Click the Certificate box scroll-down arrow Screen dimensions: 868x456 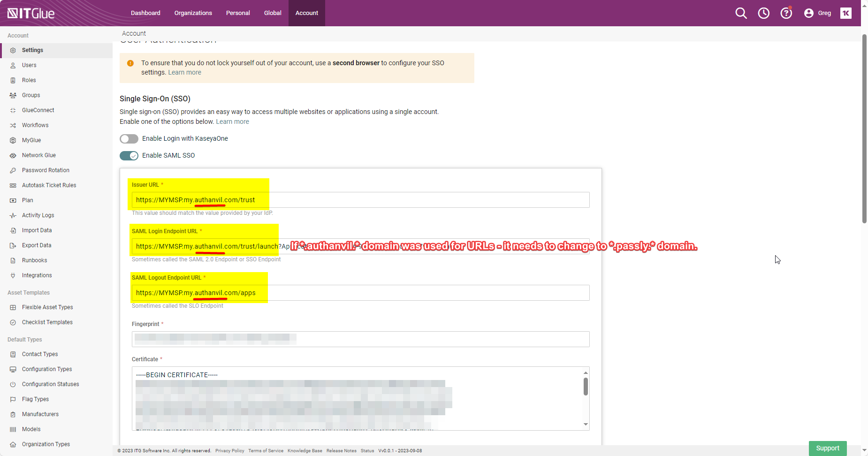[586, 425]
